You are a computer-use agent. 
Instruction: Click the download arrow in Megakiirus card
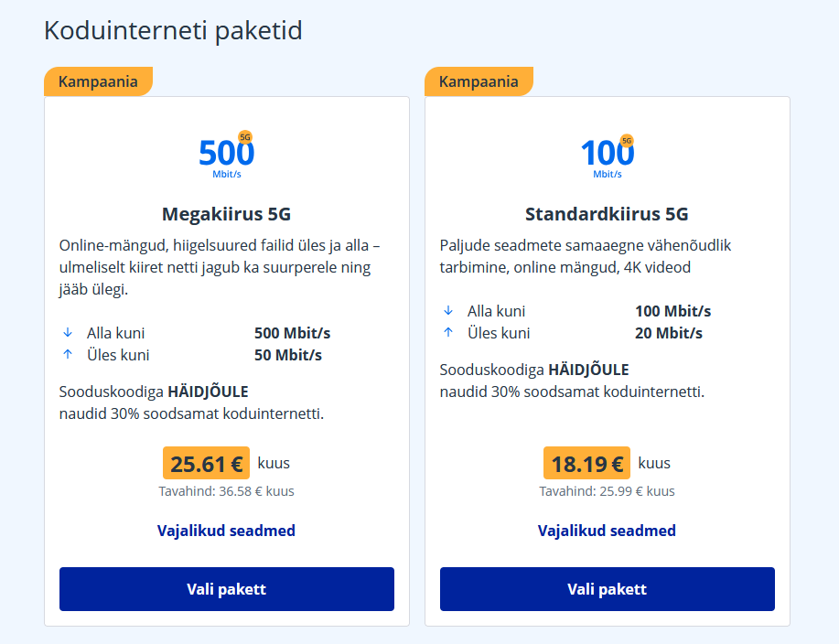[x=67, y=333]
